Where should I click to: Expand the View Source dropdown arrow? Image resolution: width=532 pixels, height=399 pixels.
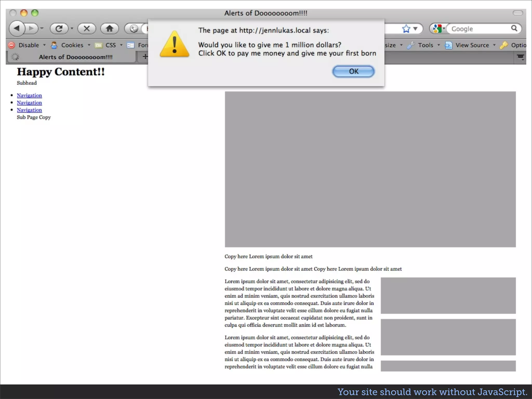click(494, 45)
